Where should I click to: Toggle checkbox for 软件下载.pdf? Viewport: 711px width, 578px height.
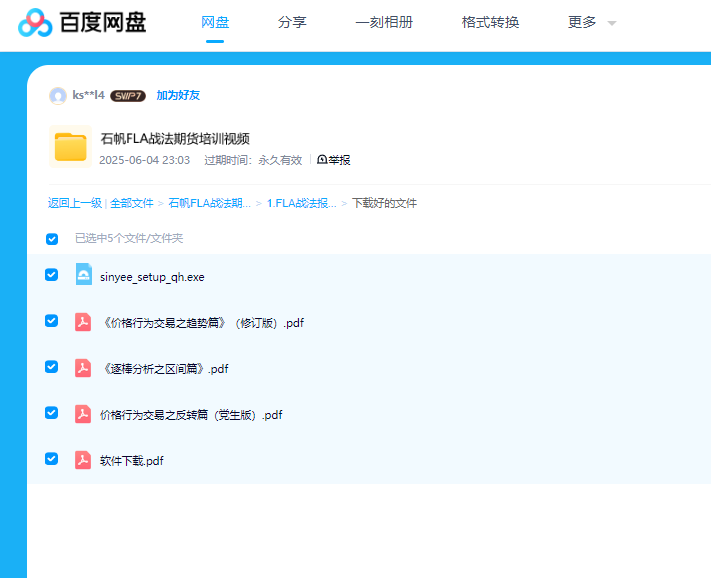(x=52, y=459)
